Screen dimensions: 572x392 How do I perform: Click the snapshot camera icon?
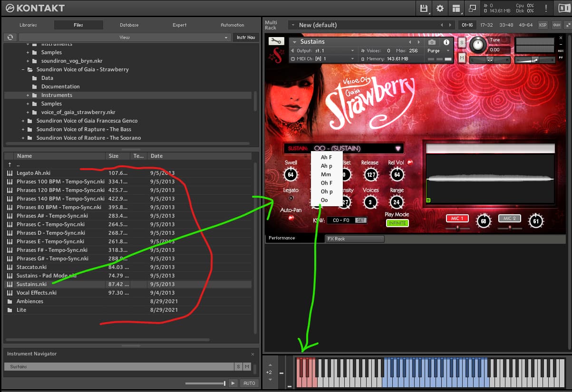(x=432, y=42)
